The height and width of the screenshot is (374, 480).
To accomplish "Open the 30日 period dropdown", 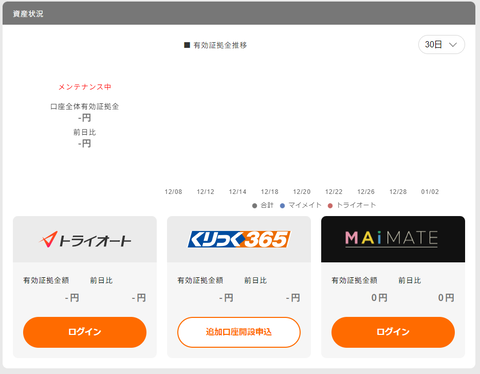I will [441, 44].
